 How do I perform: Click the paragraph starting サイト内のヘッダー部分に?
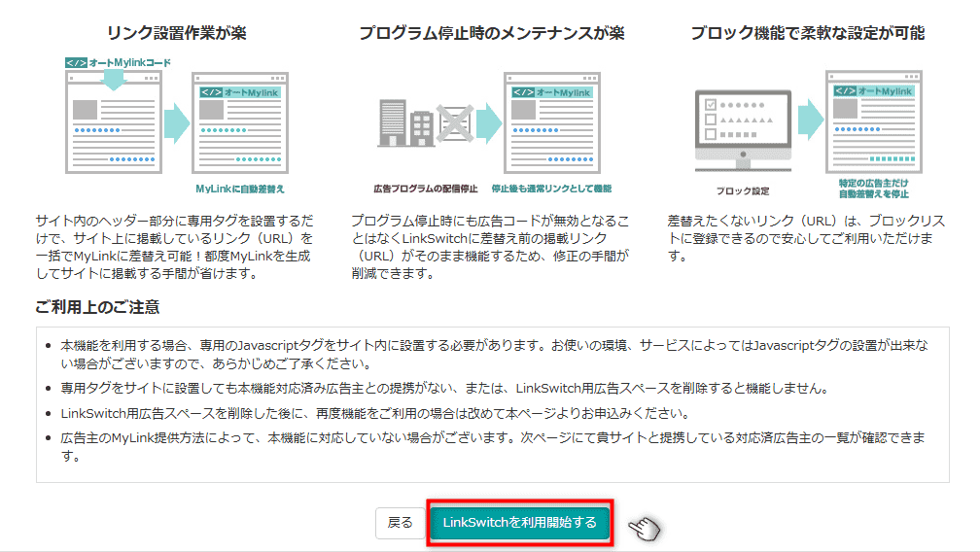175,247
